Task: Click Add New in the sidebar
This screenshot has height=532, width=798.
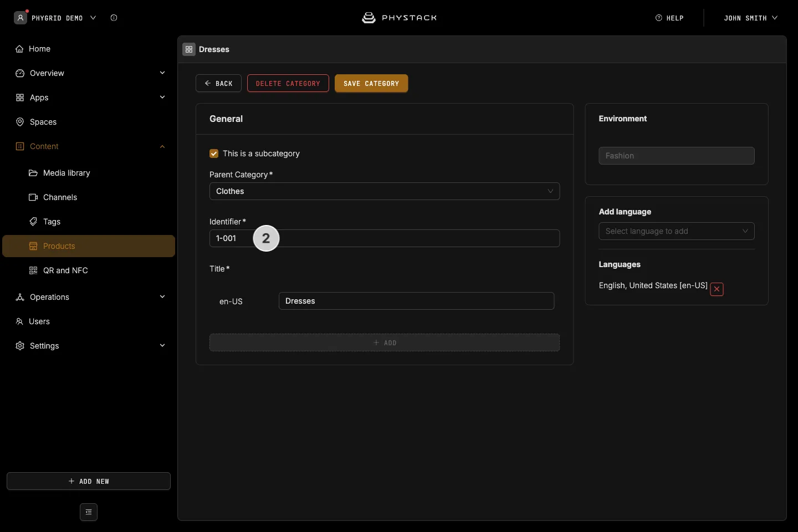Action: [x=89, y=481]
